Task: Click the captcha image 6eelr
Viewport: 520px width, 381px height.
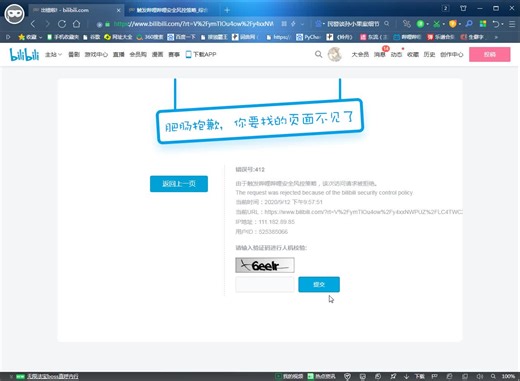Action: point(265,265)
